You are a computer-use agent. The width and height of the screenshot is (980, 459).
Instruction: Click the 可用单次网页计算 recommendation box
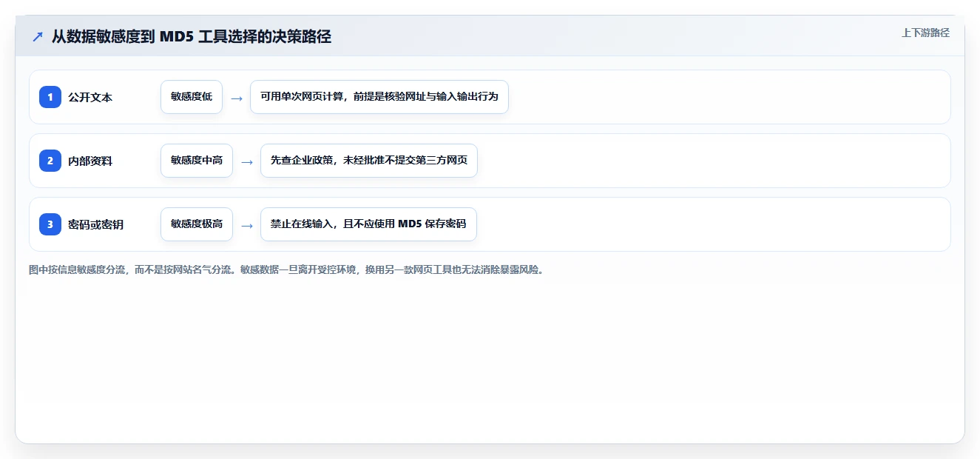(379, 97)
